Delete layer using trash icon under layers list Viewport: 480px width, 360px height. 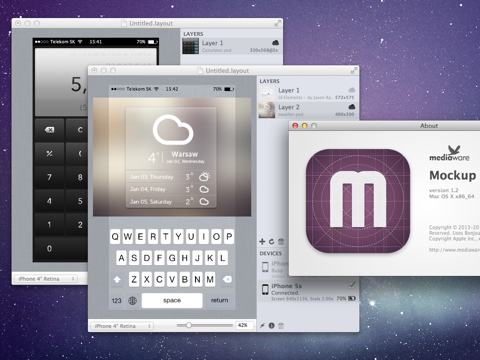coord(281,241)
